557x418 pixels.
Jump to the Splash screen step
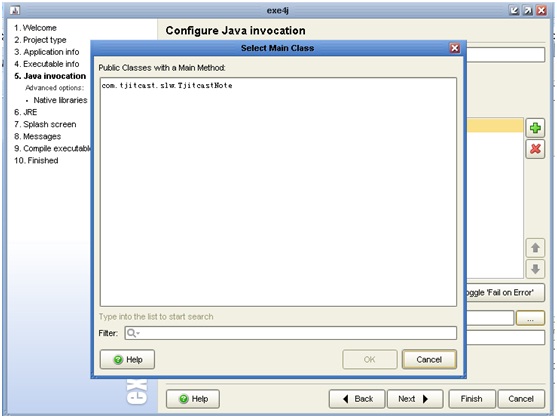pos(45,124)
